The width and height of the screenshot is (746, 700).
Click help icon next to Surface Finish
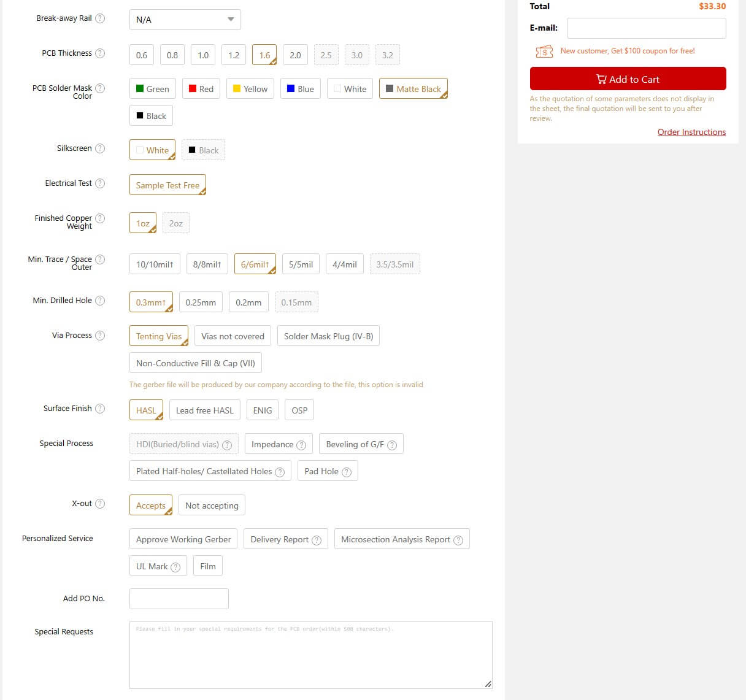click(100, 409)
